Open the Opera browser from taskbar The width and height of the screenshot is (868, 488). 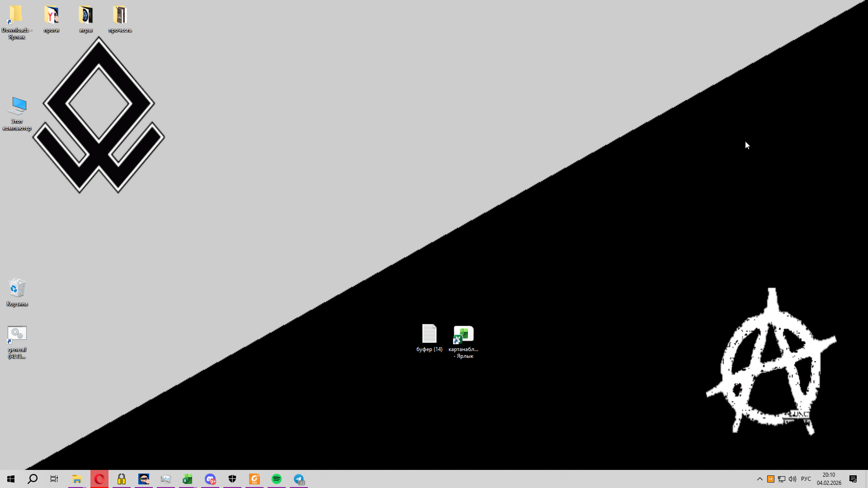99,479
